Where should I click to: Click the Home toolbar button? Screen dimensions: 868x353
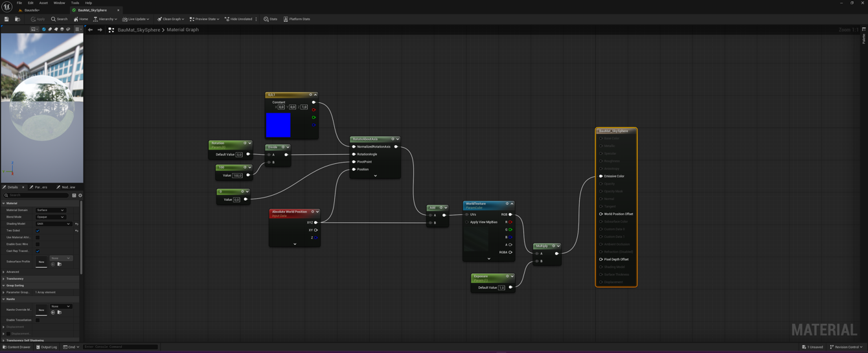[81, 19]
